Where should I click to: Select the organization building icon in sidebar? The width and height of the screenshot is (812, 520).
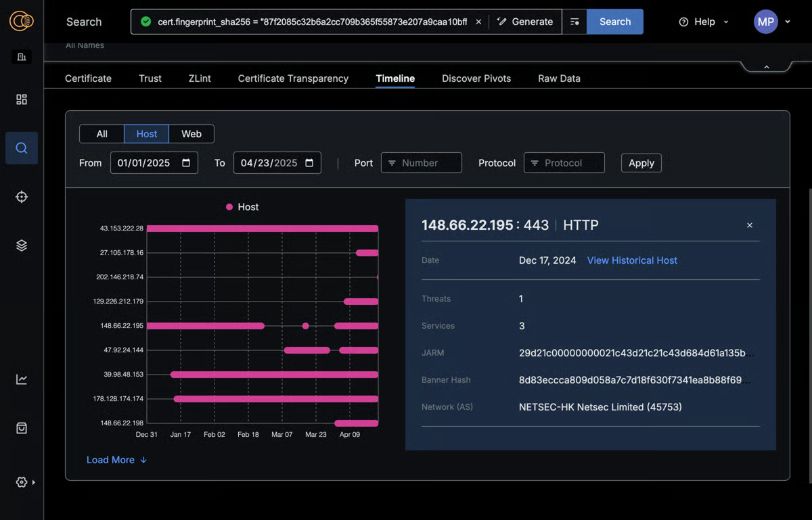point(21,57)
